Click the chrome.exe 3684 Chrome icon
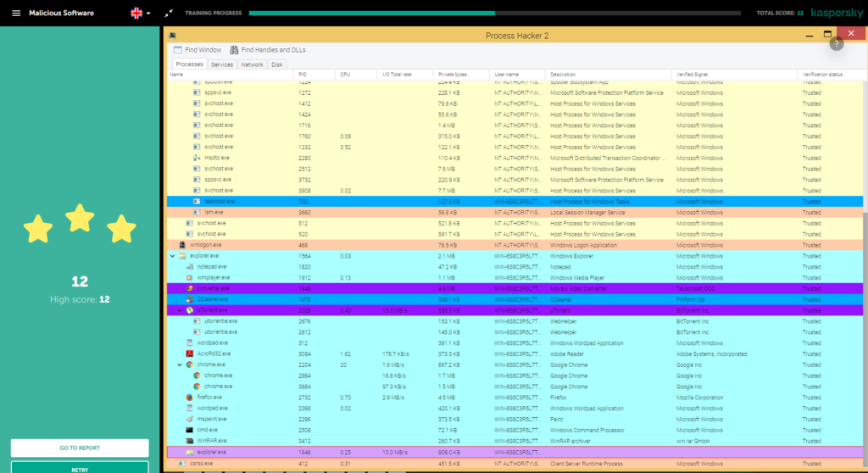This screenshot has width=868, height=473. pyautogui.click(x=197, y=386)
